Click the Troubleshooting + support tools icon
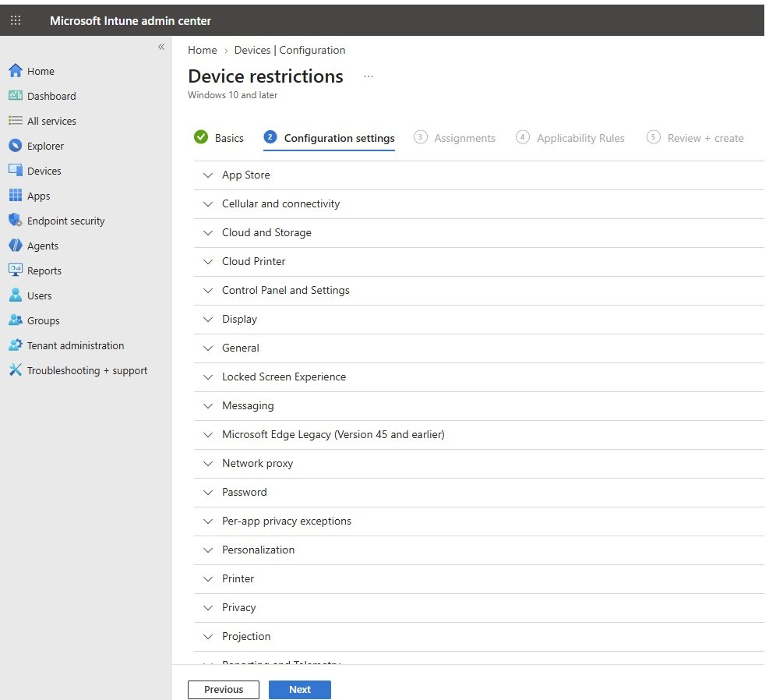 [16, 369]
